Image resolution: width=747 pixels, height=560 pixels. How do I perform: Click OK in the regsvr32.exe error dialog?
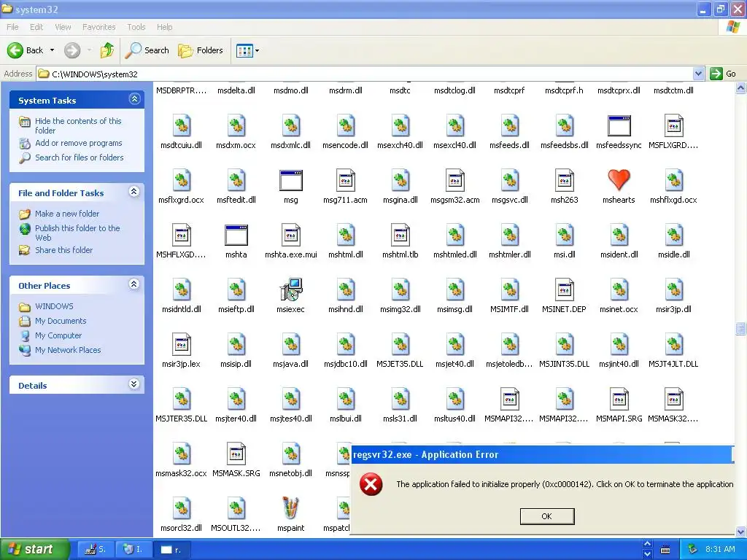[x=547, y=516]
